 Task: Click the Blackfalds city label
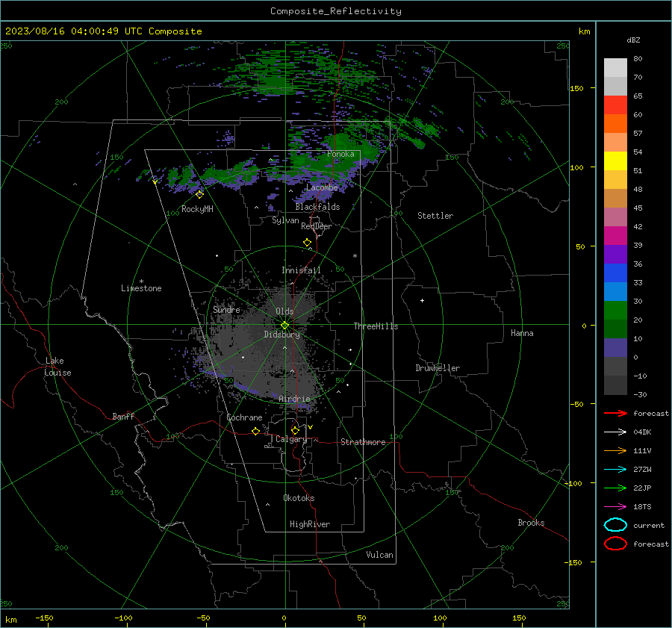pos(317,207)
